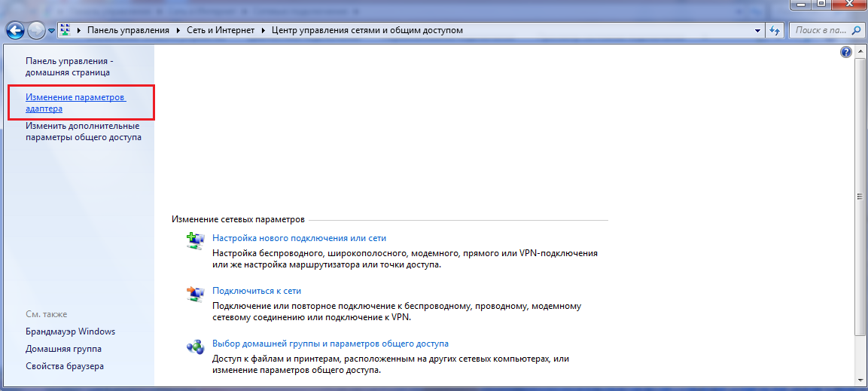This screenshot has height=391, width=868.
Task: Click the blue help question mark icon
Action: pyautogui.click(x=846, y=52)
